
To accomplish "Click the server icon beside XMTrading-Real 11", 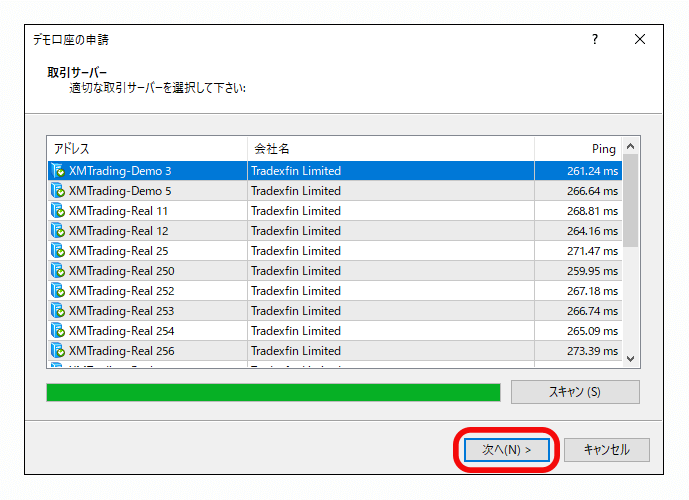I will pos(58,210).
